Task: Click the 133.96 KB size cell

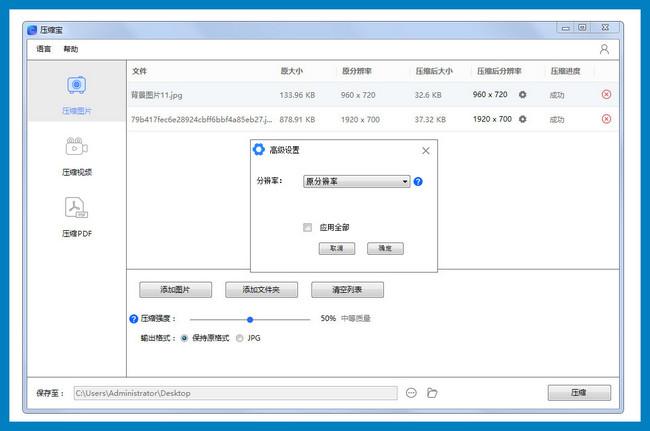Action: 297,95
